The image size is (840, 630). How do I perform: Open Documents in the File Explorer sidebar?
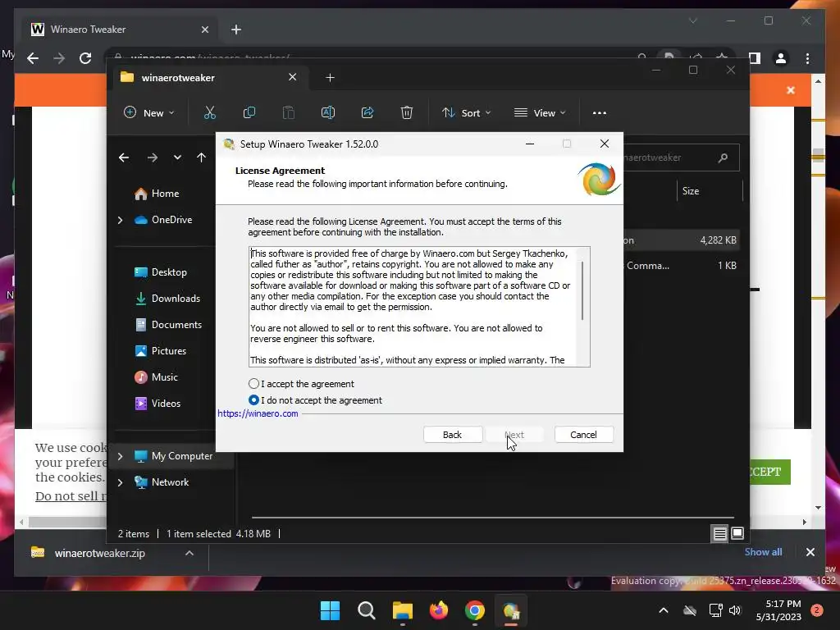167,325
